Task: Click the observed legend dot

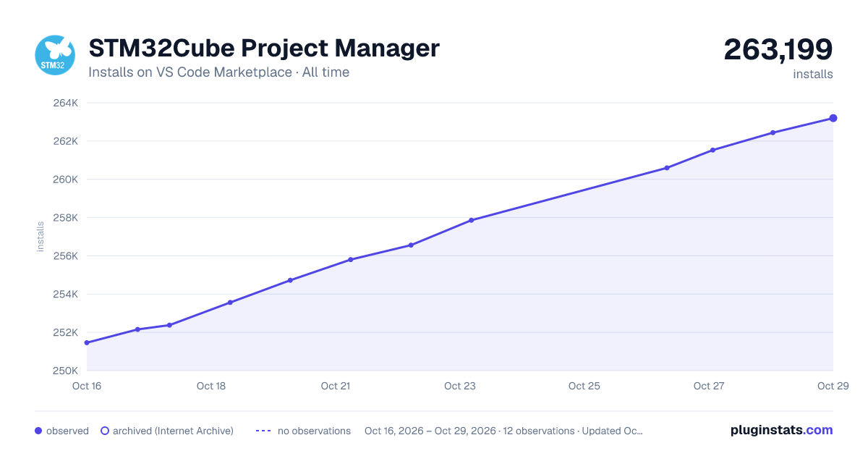Action: [38, 431]
